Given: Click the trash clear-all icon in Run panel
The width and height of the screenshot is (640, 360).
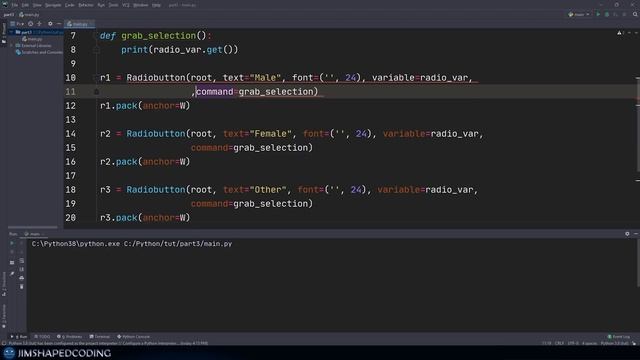Looking at the screenshot, I should pyautogui.click(x=22, y=287).
